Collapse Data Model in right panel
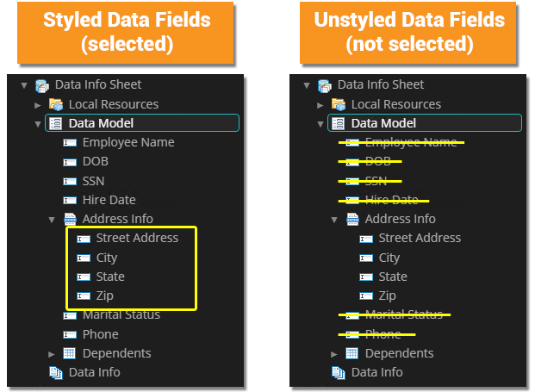 [320, 123]
